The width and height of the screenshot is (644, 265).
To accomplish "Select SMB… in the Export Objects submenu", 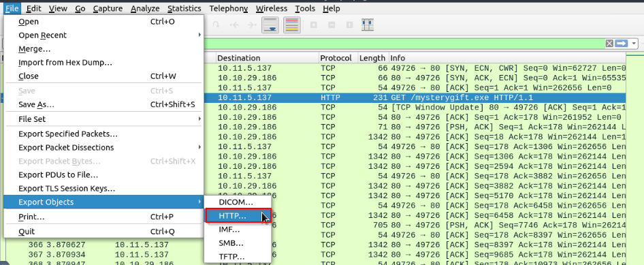I will pyautogui.click(x=238, y=243).
